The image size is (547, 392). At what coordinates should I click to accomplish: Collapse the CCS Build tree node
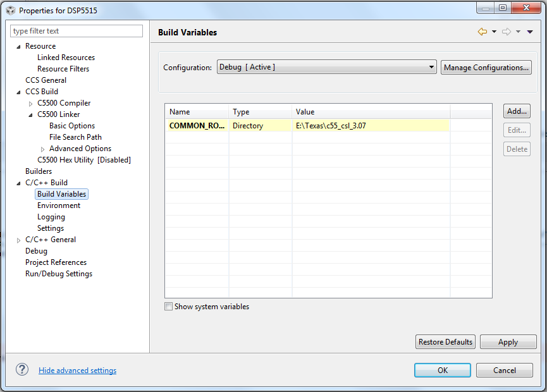(19, 92)
